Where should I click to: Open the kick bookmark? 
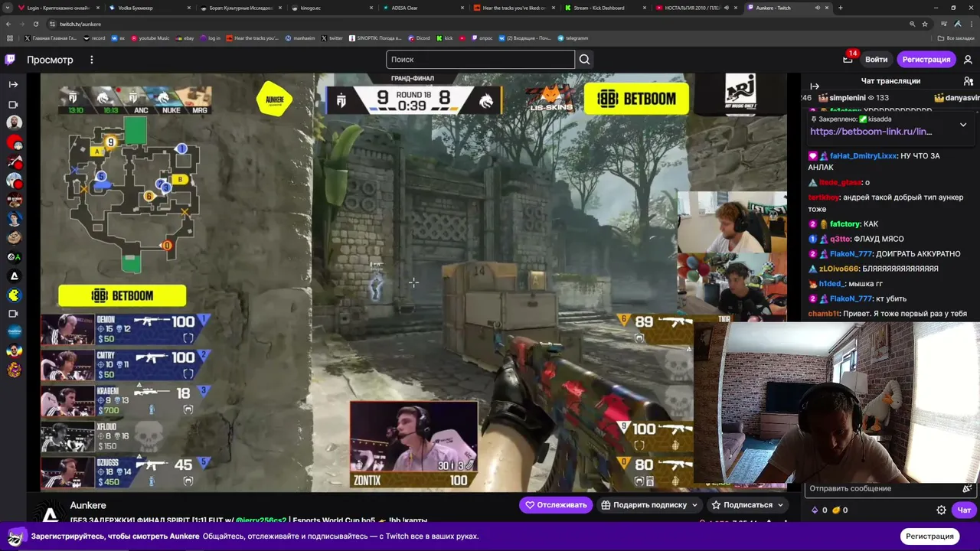point(446,38)
